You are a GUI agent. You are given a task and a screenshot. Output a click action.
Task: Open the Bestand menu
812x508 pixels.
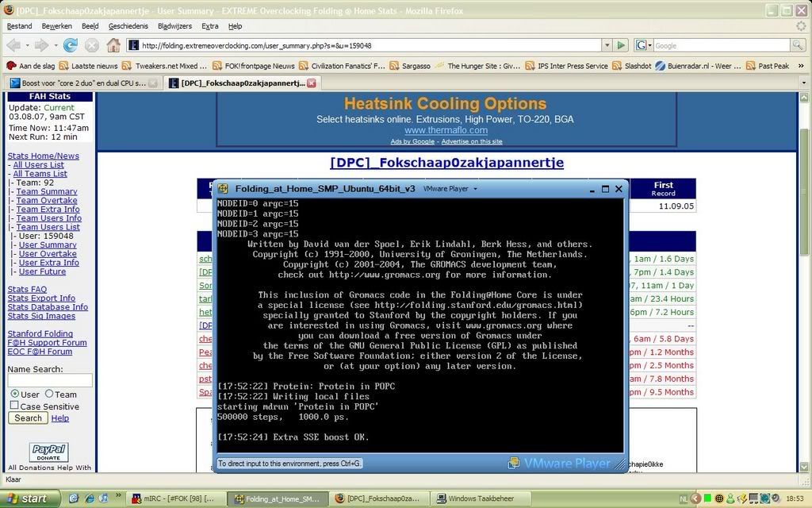pyautogui.click(x=19, y=26)
